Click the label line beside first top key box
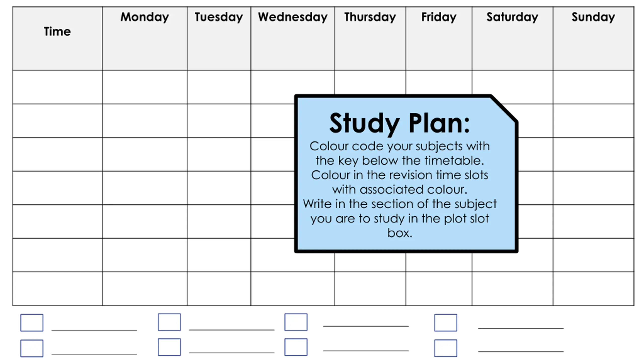The width and height of the screenshot is (644, 362). (x=94, y=330)
